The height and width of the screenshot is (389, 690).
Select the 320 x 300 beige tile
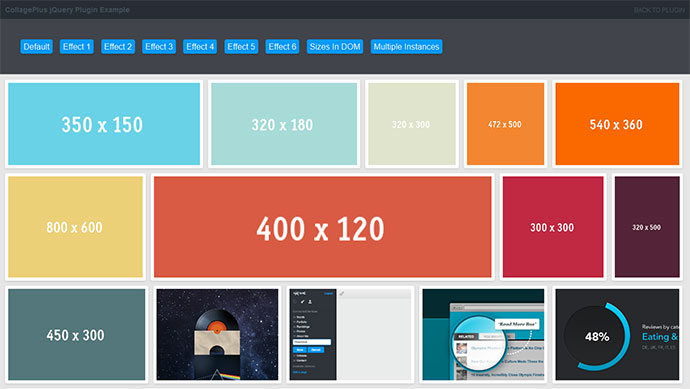pyautogui.click(x=412, y=124)
